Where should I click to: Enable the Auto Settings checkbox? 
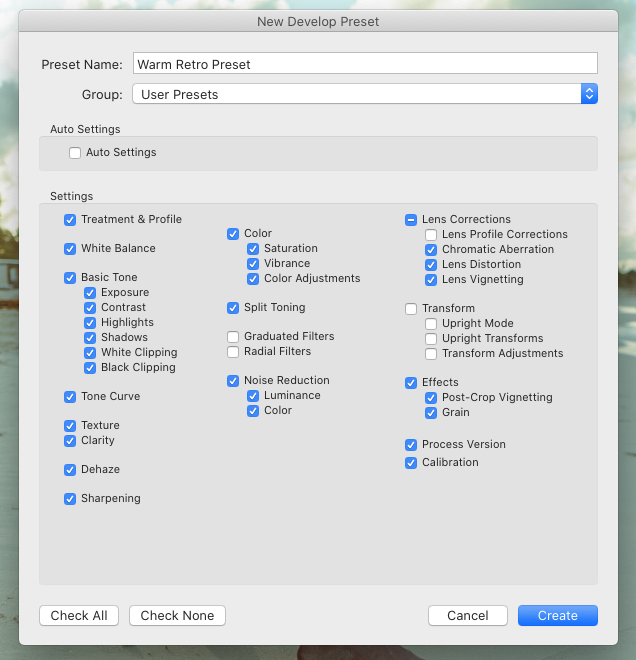(x=75, y=153)
